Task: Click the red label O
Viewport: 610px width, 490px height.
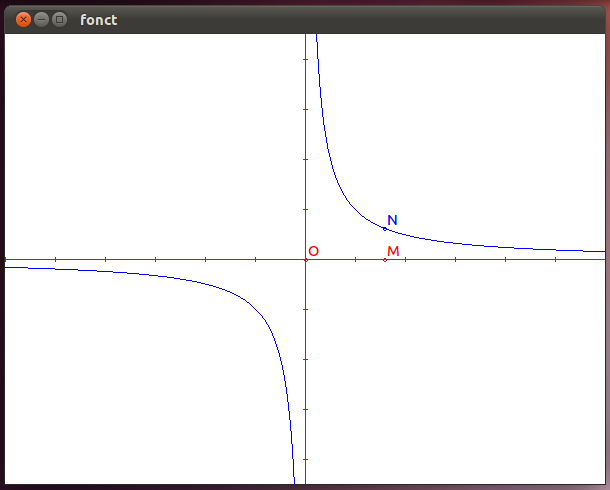Action: [x=314, y=251]
